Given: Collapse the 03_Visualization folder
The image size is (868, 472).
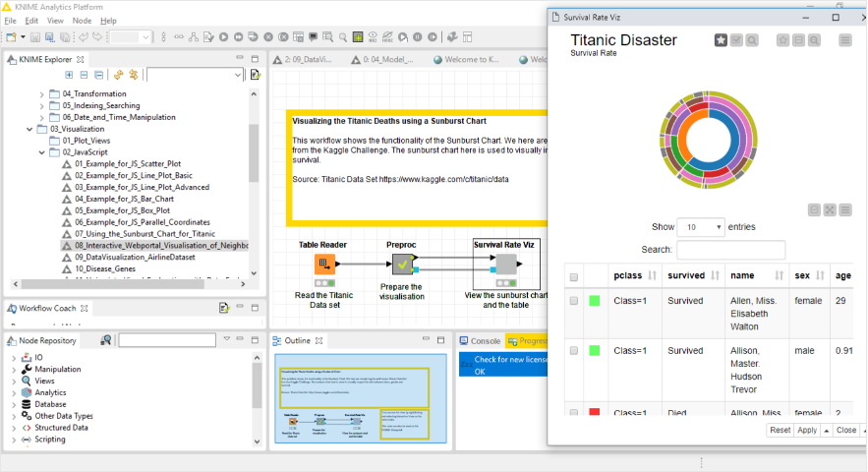Looking at the screenshot, I should [x=29, y=129].
